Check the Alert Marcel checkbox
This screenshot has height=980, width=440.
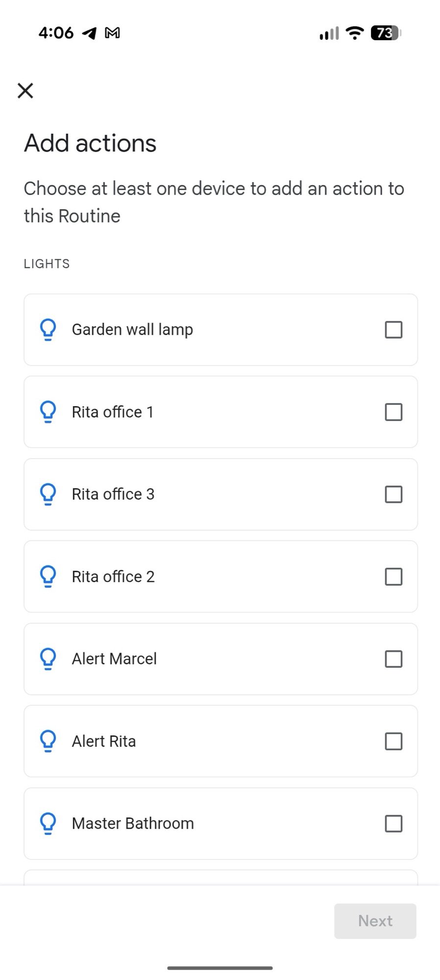tap(393, 659)
